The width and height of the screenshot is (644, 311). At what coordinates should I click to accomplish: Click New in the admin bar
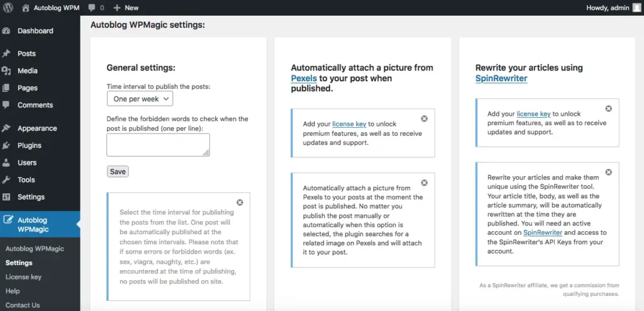coord(131,8)
